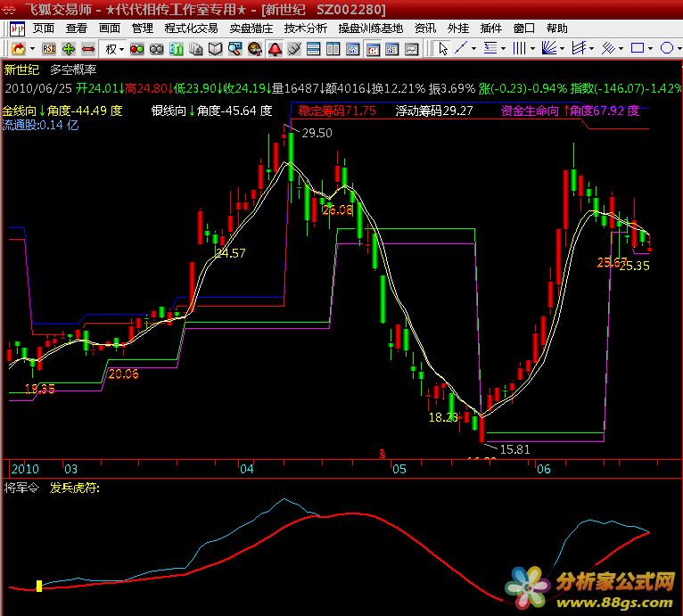Screen dimensions: 683x616
Task: Click the red-green double circle icon
Action: click(x=137, y=48)
